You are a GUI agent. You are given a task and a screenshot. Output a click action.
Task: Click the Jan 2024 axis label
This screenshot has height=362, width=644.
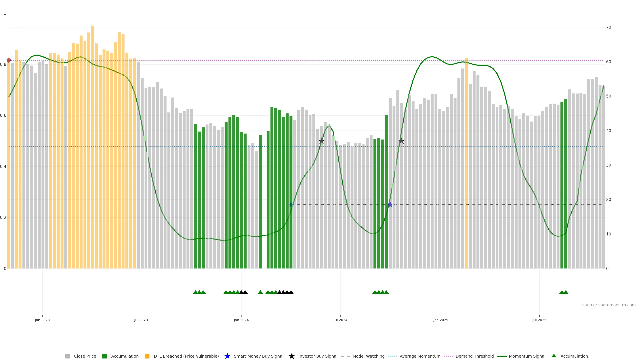pyautogui.click(x=241, y=320)
